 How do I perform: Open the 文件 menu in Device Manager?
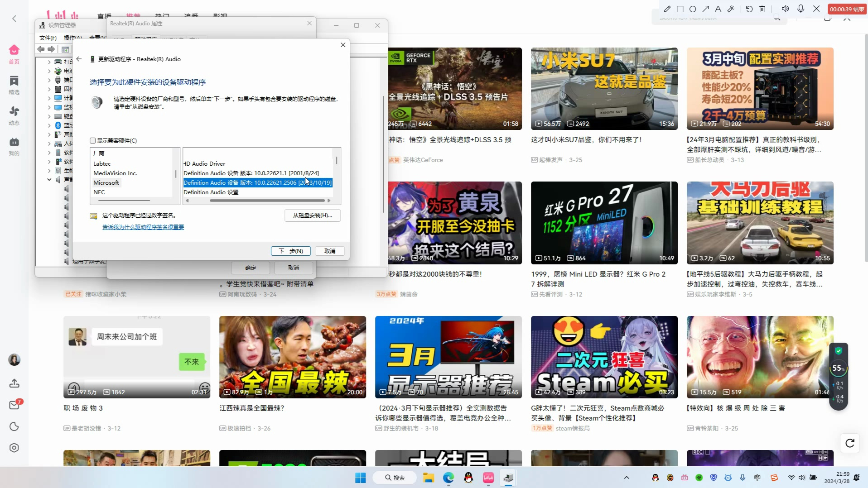coord(48,38)
